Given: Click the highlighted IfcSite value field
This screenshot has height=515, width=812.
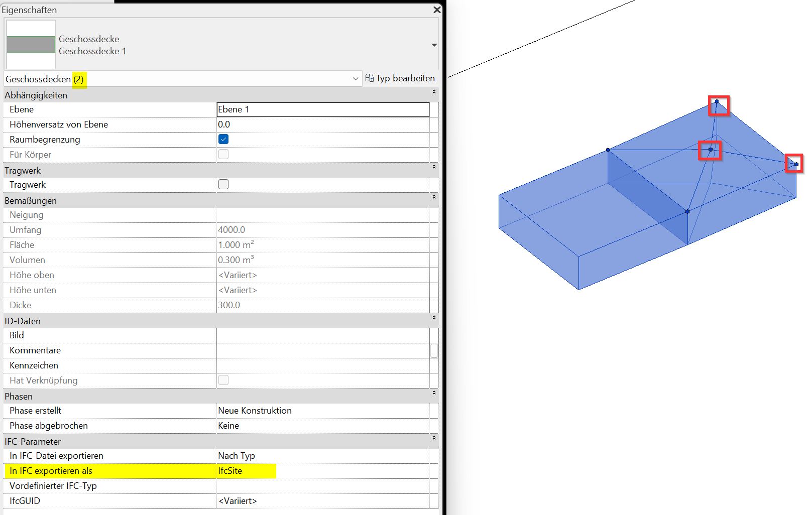Looking at the screenshot, I should point(246,471).
